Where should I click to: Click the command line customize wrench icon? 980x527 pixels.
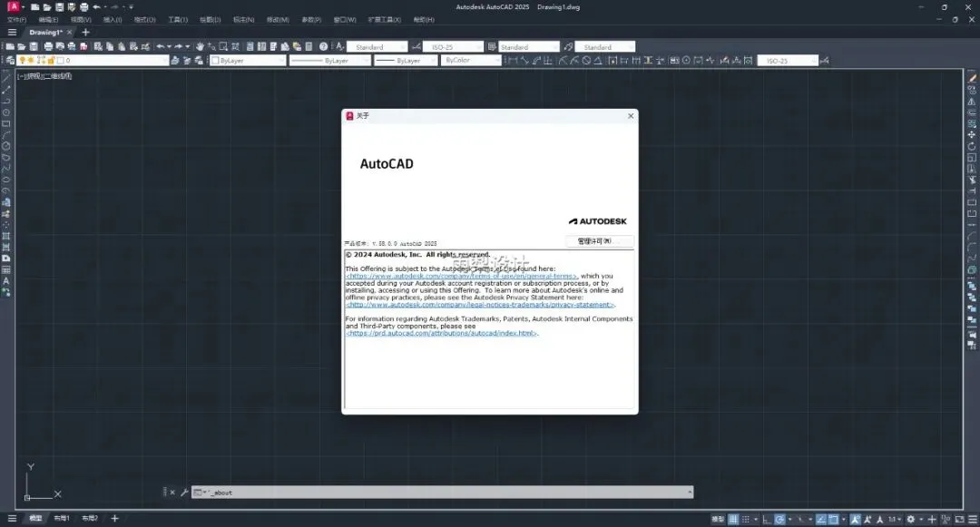[x=184, y=492]
